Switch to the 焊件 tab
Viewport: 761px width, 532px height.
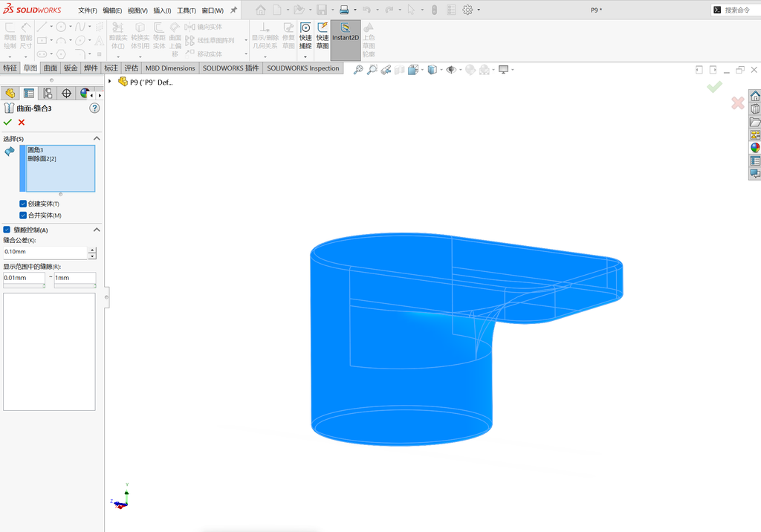click(91, 68)
